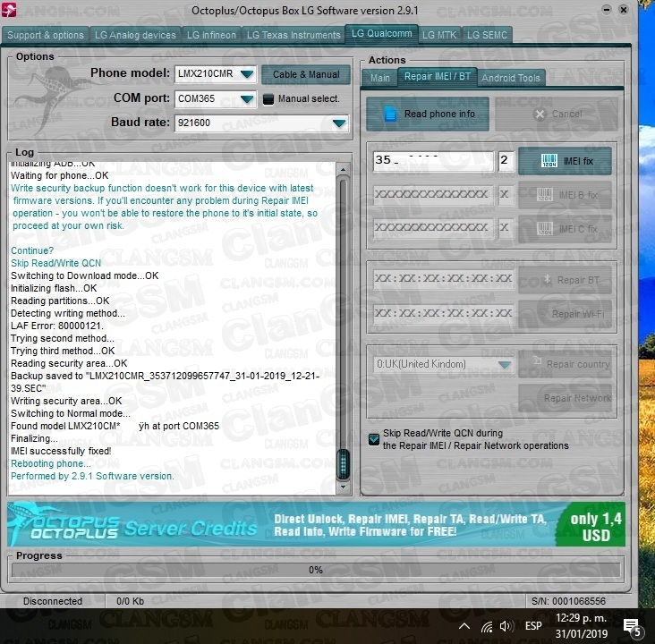The width and height of the screenshot is (655, 644).
Task: Click the volume speaker tray icon
Action: point(506,626)
